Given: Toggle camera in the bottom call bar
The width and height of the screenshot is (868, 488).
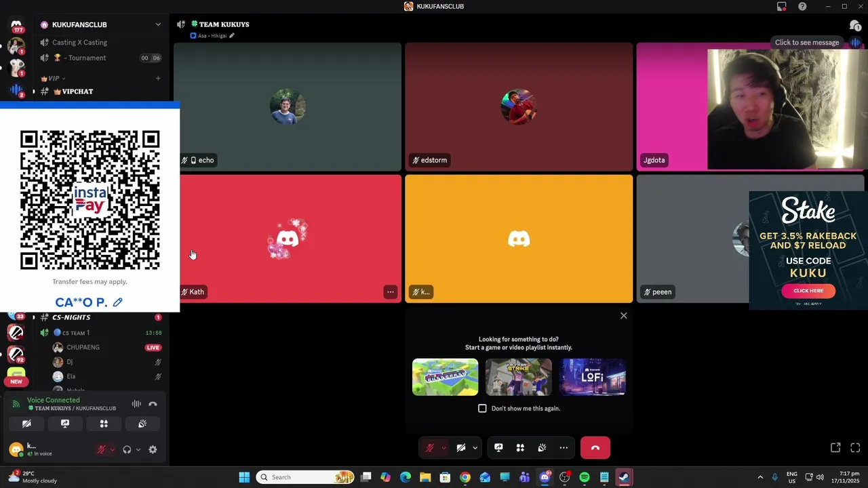Looking at the screenshot, I should [460, 448].
